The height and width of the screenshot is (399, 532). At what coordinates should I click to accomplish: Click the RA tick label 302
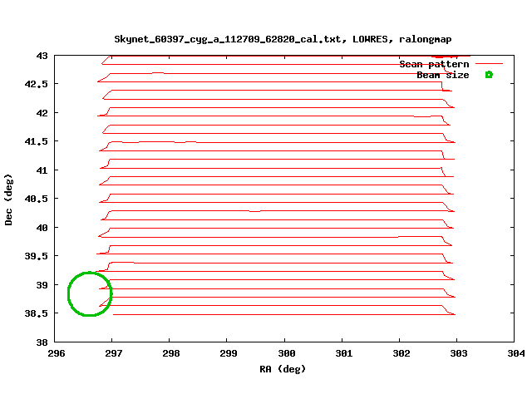tap(401, 353)
